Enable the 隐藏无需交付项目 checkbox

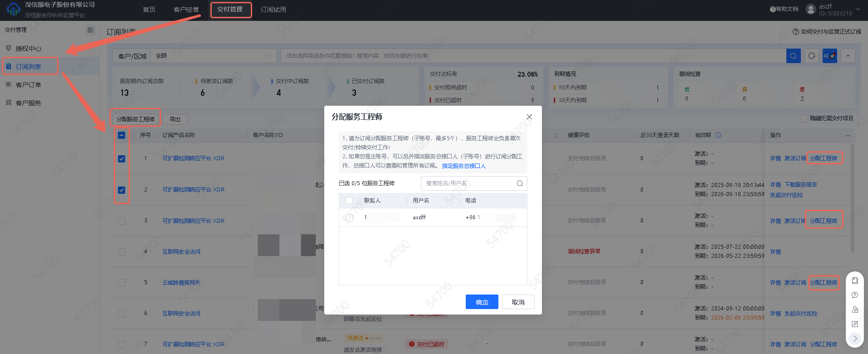click(x=805, y=118)
